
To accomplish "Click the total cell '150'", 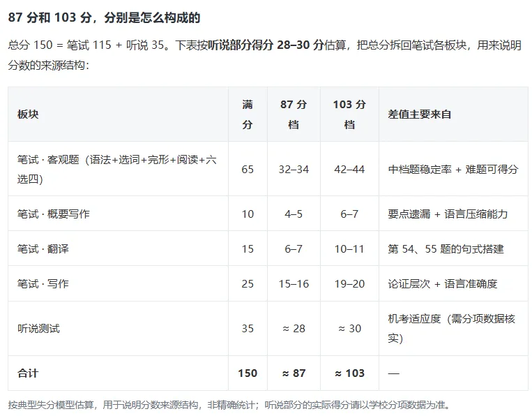I will coord(248,373).
